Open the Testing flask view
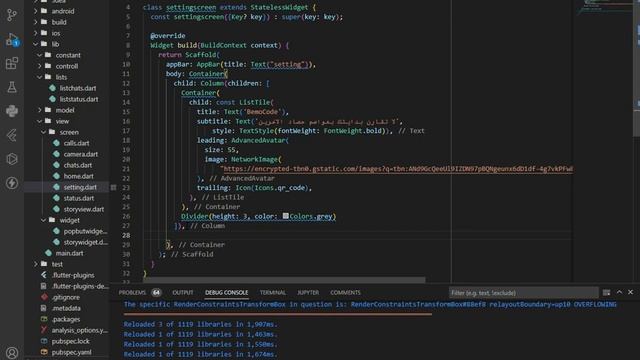 (x=12, y=87)
